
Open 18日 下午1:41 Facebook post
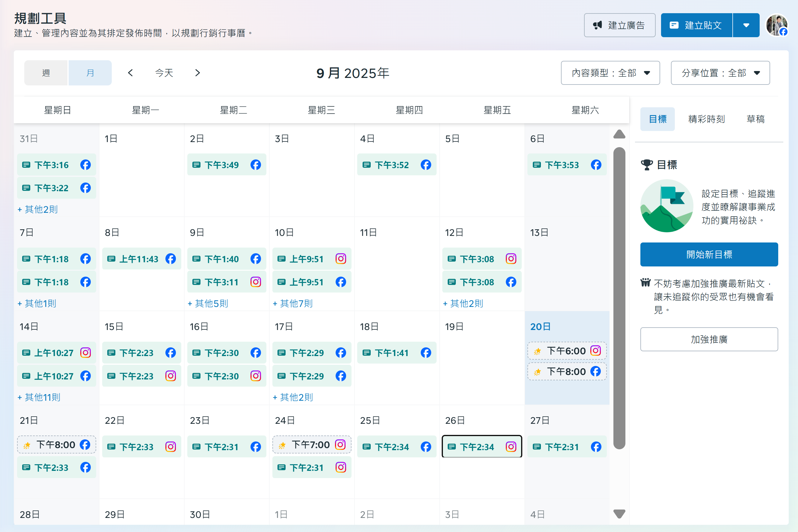(x=397, y=352)
